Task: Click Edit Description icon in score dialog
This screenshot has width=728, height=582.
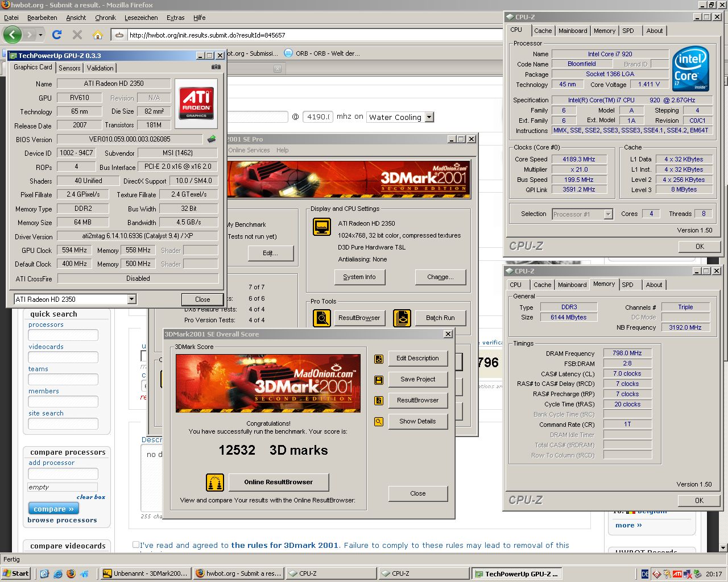Action: click(379, 359)
